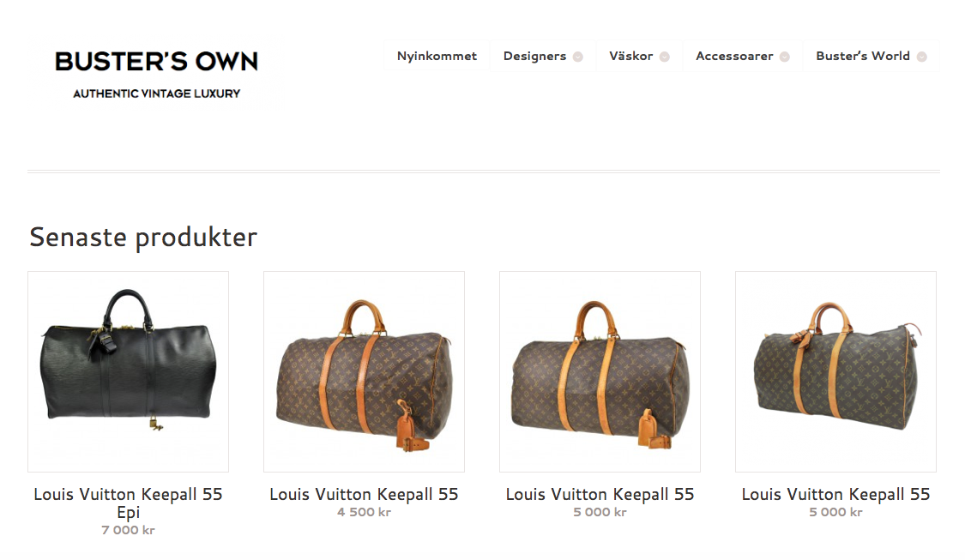The width and height of the screenshot is (965, 560).
Task: View the last Keepall 55 bag image
Action: tap(835, 371)
